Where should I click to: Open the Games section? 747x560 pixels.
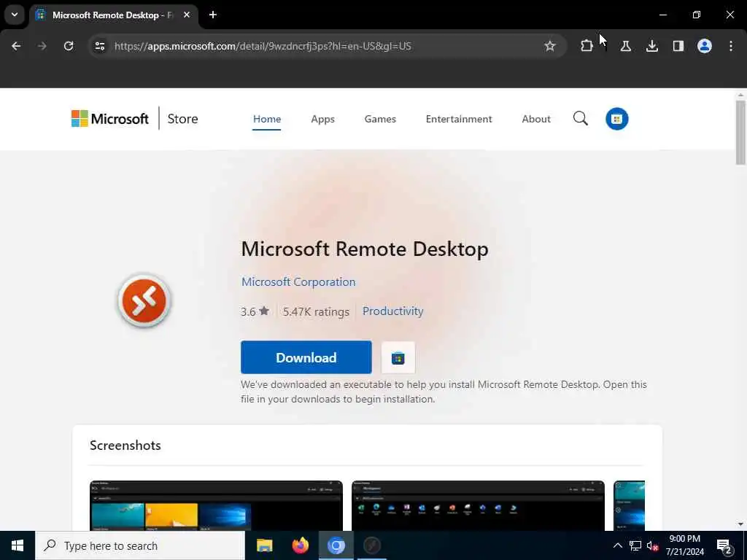(x=379, y=119)
